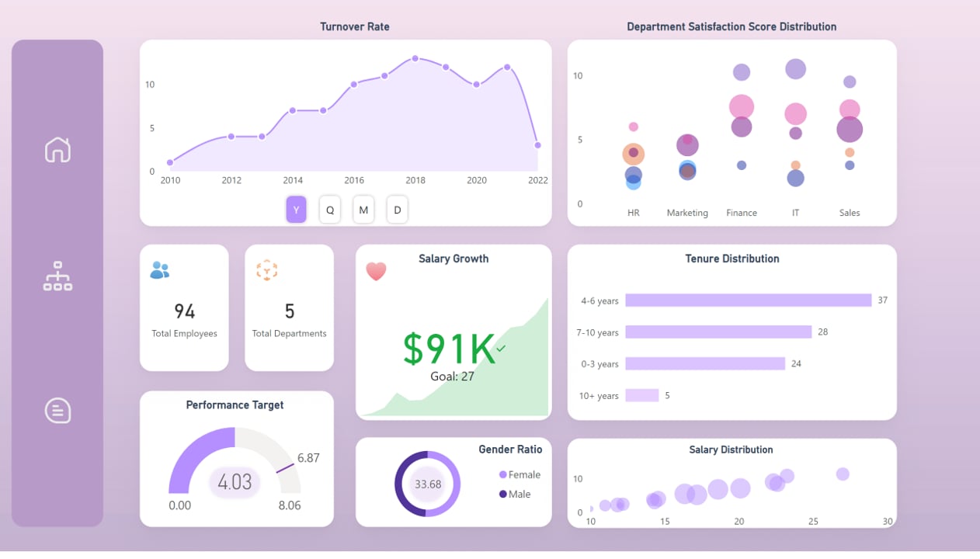Select the D daily granularity button
The image size is (980, 559).
point(398,210)
